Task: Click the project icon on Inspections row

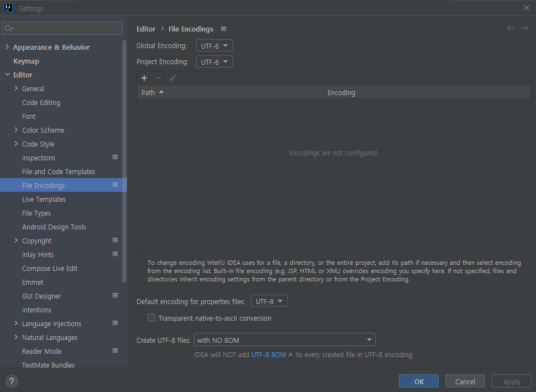Action: click(x=115, y=158)
